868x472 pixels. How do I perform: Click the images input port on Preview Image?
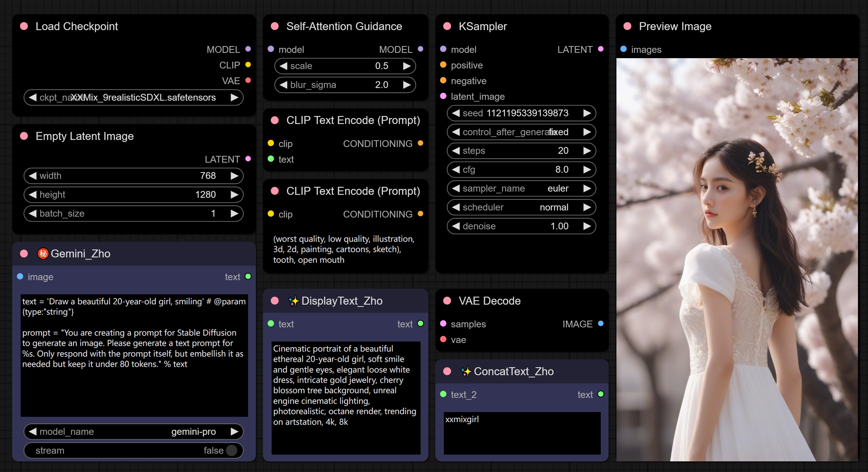[x=623, y=49]
